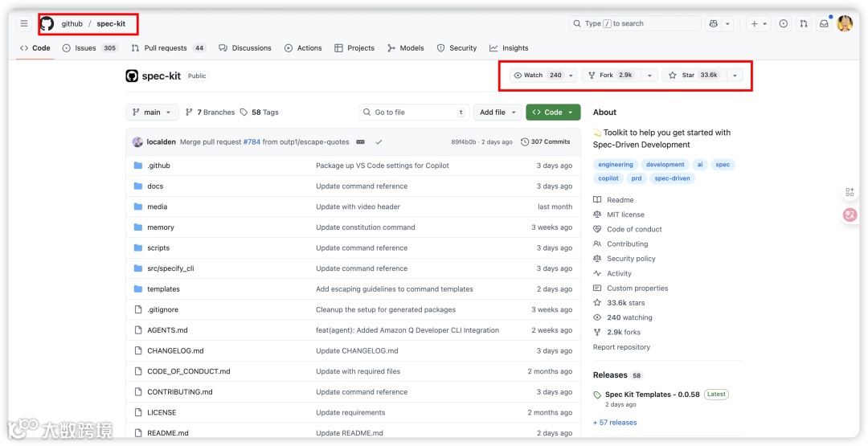Expand the Copilot dropdown arrow
Screen dimensions: 868x446
click(x=727, y=24)
